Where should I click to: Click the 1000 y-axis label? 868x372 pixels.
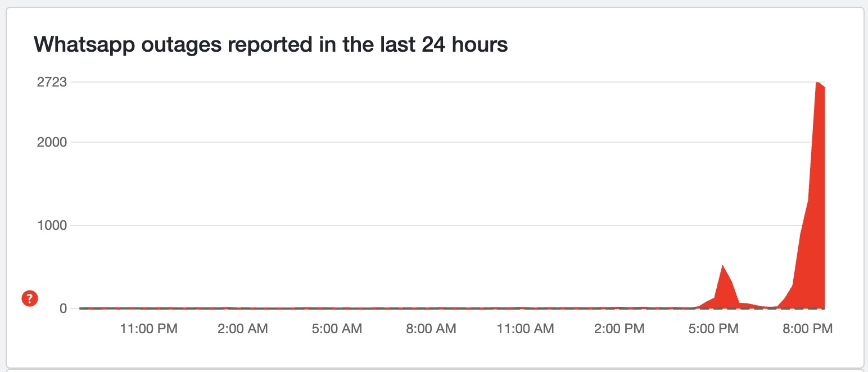click(x=52, y=225)
